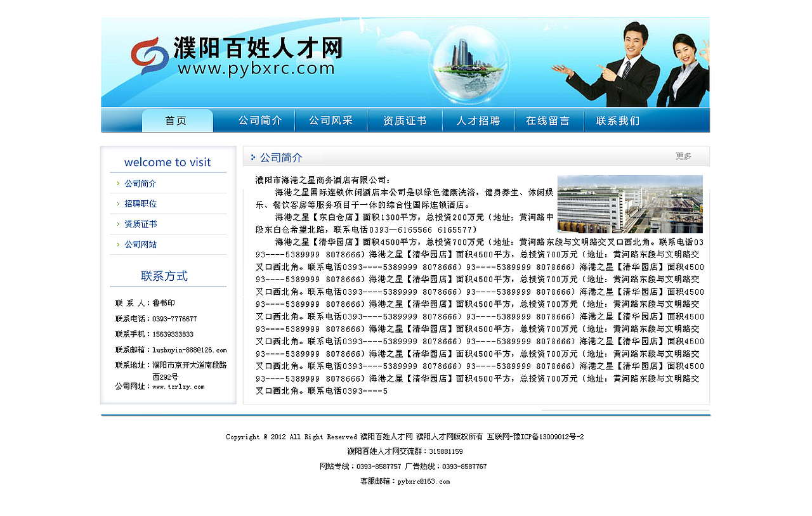Open the 资质证书 sidebar link
The height and width of the screenshot is (516, 812).
(139, 224)
